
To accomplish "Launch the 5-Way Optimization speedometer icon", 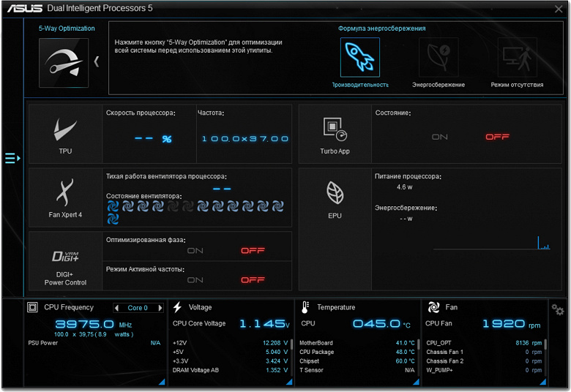I will [64, 63].
